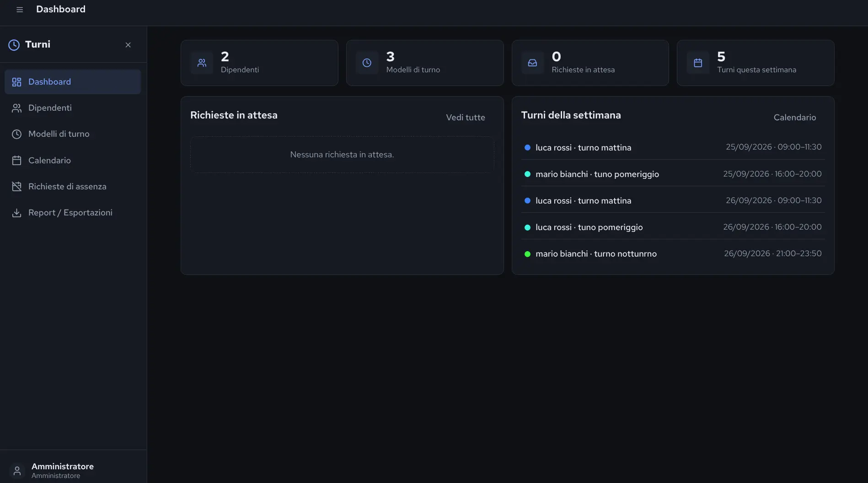Close the sidebar with the X
The image size is (868, 483).
[128, 45]
